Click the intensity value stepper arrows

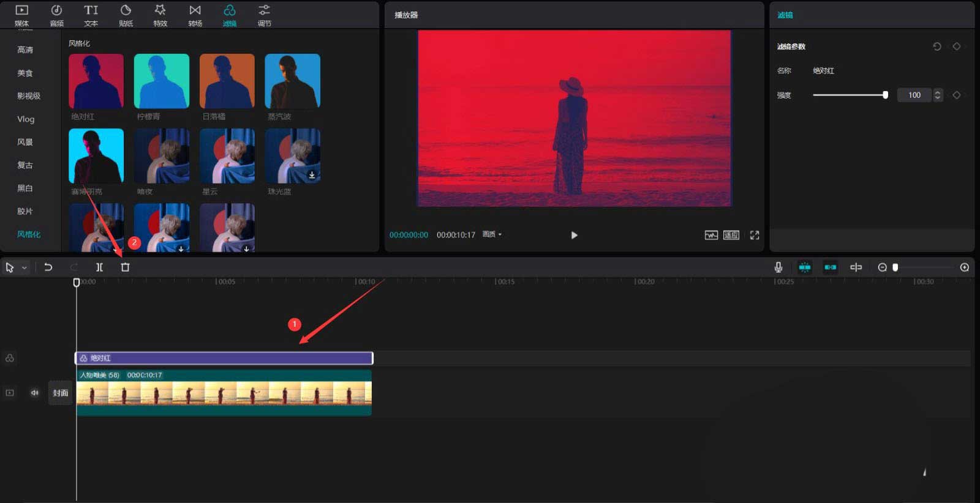937,95
